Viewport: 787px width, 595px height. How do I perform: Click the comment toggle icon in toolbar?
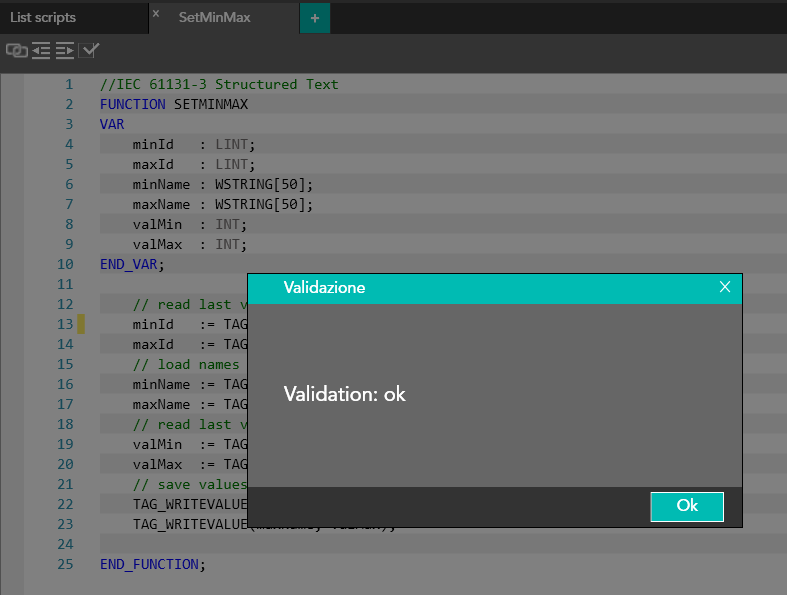(x=16, y=50)
